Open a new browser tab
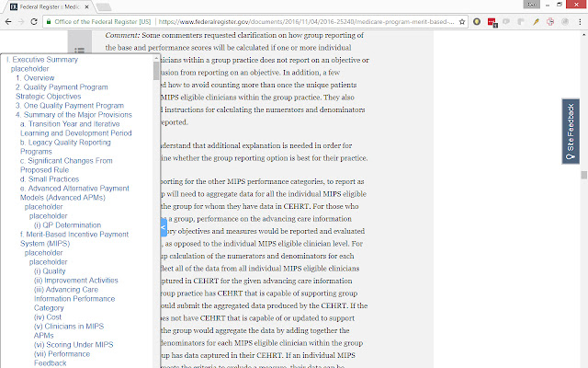Screen dimensions: 588x368 tap(104, 6)
